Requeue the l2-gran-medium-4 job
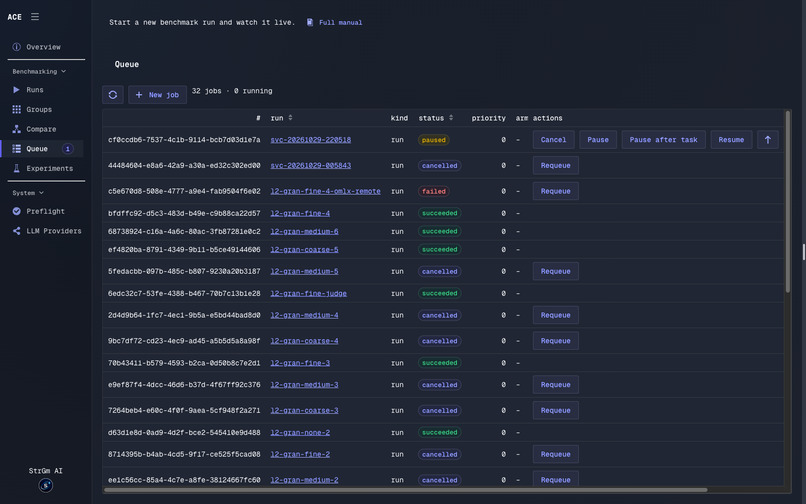 tap(556, 315)
